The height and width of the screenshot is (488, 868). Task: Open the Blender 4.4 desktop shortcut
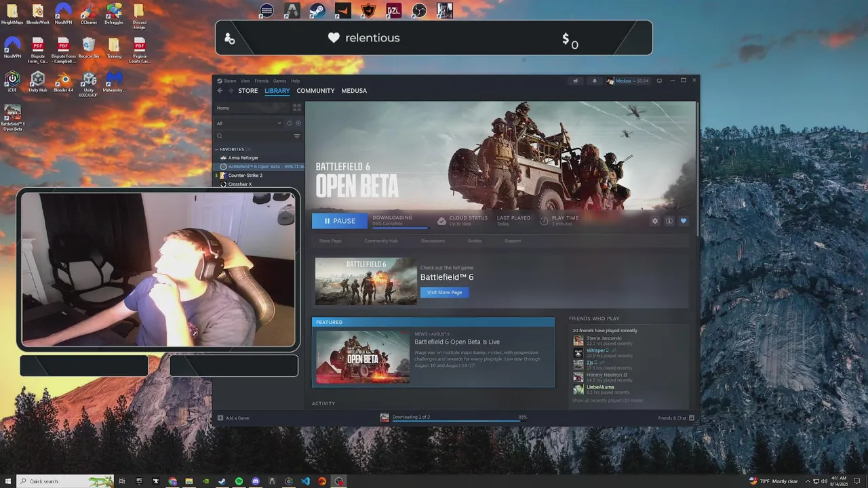coord(63,82)
